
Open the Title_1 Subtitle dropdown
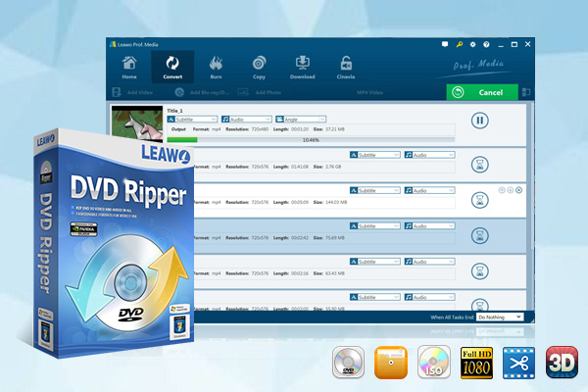coord(192,120)
